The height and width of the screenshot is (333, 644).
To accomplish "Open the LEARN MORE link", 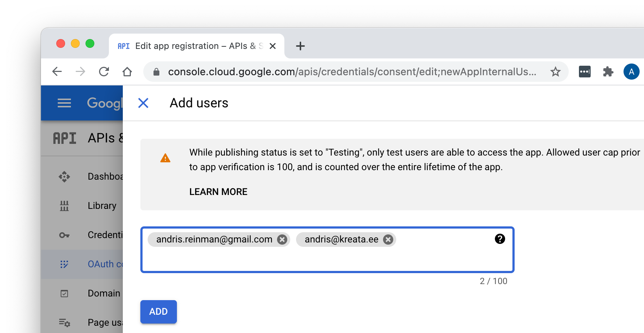I will (x=218, y=191).
